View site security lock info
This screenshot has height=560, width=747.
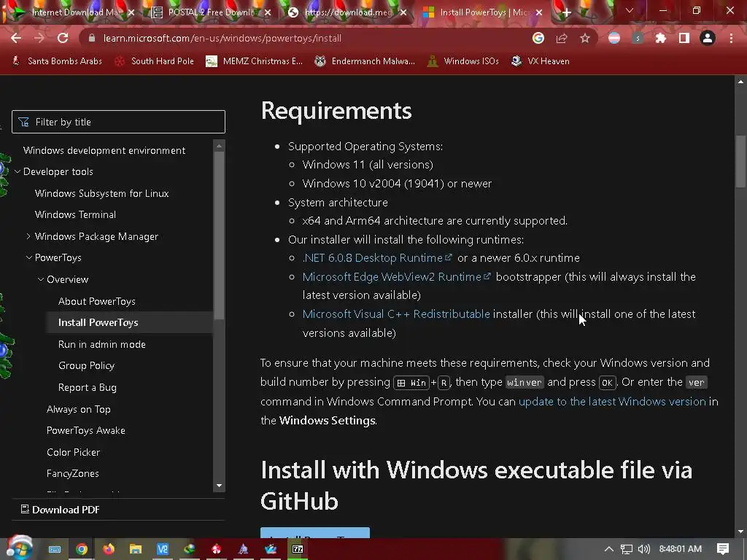pyautogui.click(x=92, y=38)
